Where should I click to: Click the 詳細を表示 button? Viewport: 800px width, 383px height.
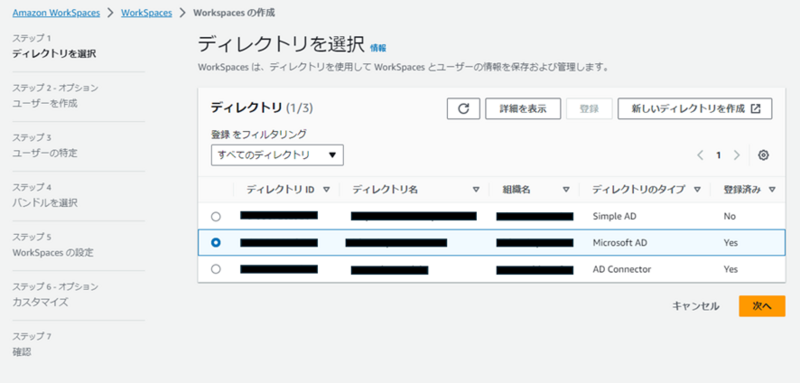523,109
